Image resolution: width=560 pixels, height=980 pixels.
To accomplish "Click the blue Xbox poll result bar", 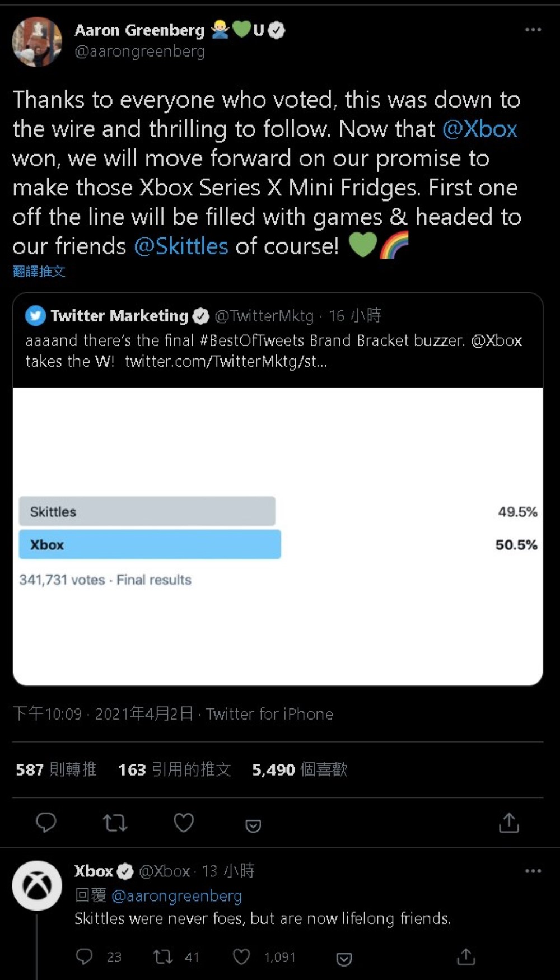I will click(x=150, y=544).
